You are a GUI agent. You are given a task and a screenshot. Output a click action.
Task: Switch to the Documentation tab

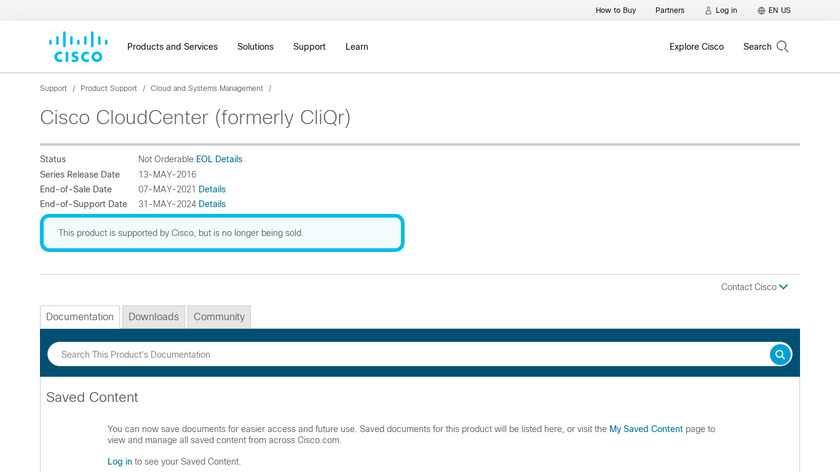80,317
